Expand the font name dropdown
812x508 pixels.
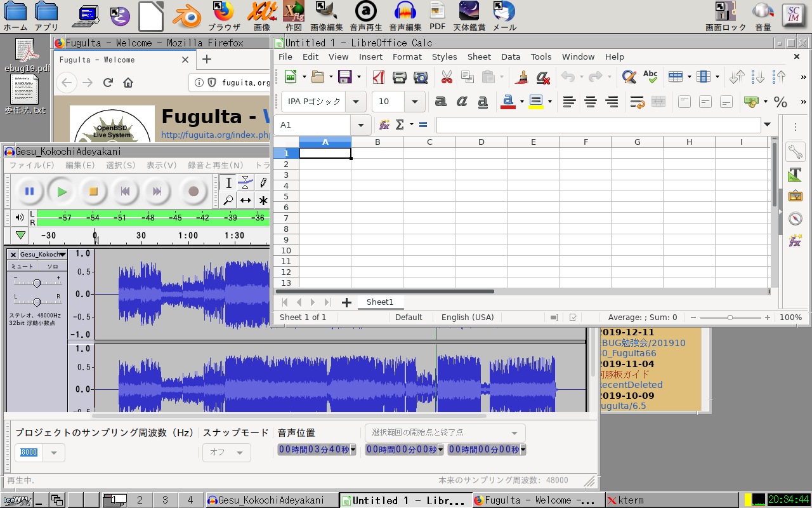pos(356,102)
